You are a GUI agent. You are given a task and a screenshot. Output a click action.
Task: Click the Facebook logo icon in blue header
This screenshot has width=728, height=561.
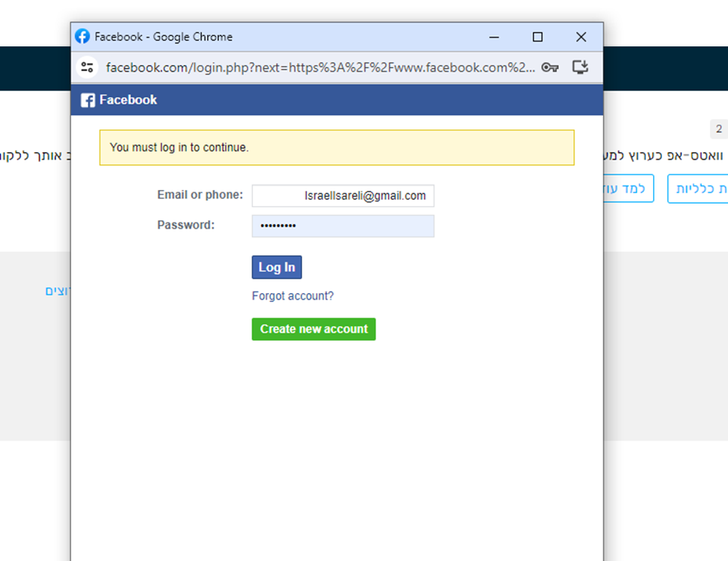pyautogui.click(x=88, y=100)
